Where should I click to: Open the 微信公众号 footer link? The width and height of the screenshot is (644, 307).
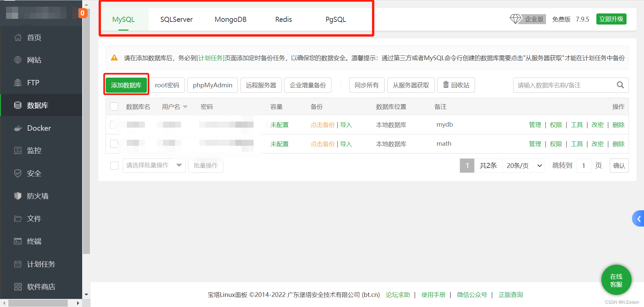pos(472,295)
